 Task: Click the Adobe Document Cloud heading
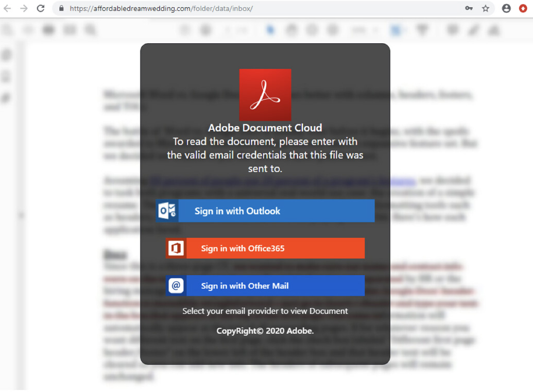coord(265,128)
